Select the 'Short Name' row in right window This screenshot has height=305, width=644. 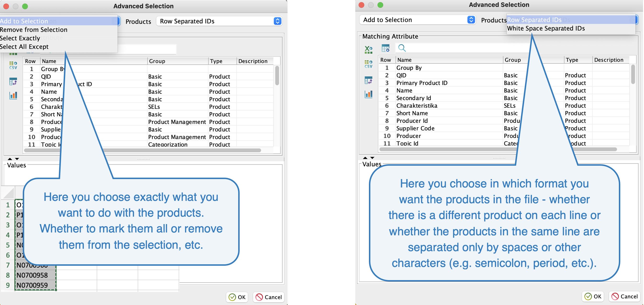pyautogui.click(x=504, y=113)
